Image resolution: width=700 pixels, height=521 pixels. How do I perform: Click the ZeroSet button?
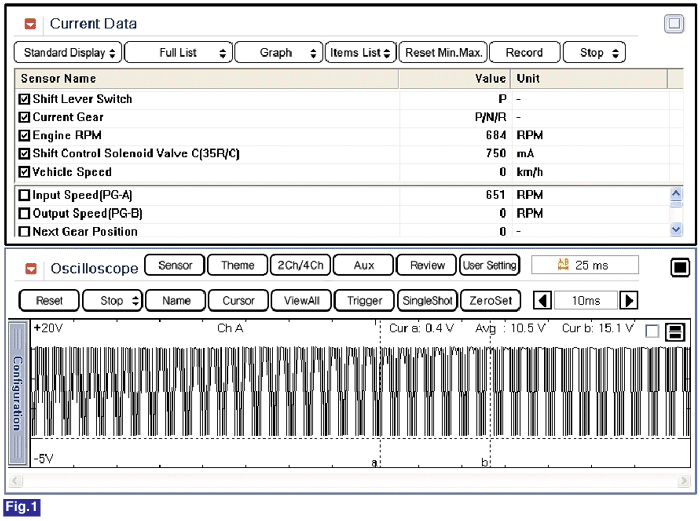[490, 300]
